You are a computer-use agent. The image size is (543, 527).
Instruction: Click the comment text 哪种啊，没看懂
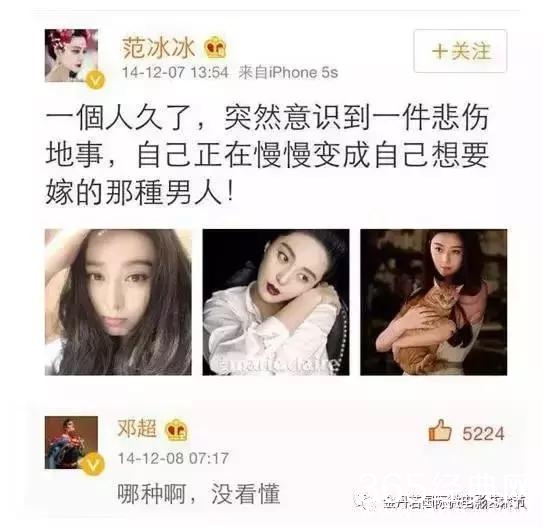pos(199,494)
